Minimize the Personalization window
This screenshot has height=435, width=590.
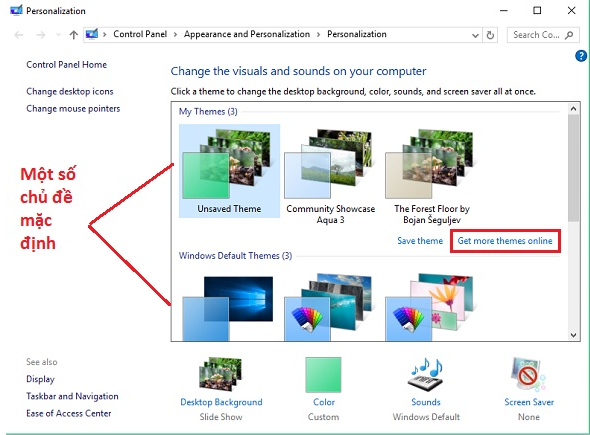coord(503,11)
